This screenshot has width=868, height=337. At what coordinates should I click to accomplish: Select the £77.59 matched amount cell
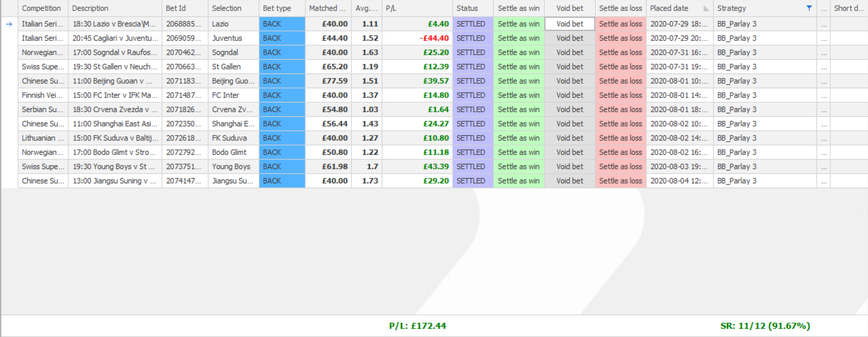point(328,81)
